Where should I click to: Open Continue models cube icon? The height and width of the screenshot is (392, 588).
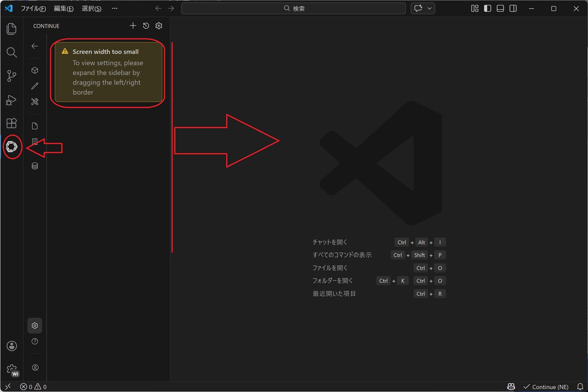35,71
